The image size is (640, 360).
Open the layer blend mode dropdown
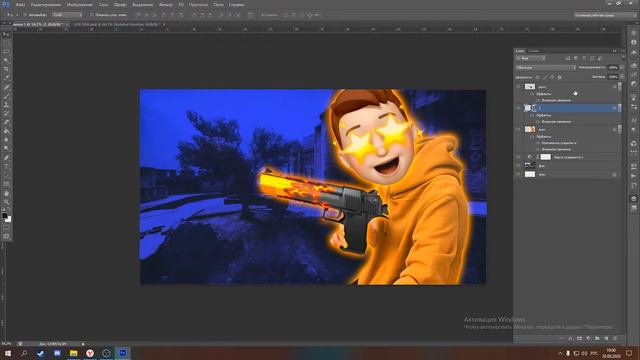point(546,67)
